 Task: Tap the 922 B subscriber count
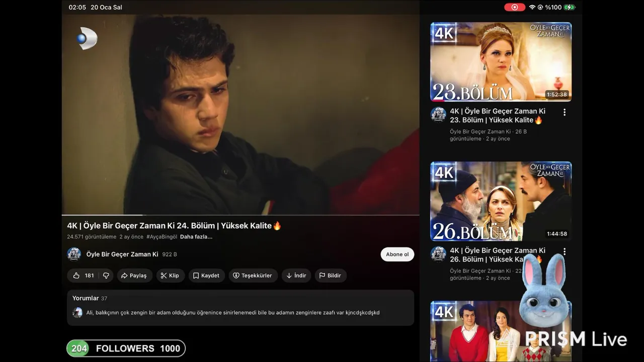(x=170, y=254)
